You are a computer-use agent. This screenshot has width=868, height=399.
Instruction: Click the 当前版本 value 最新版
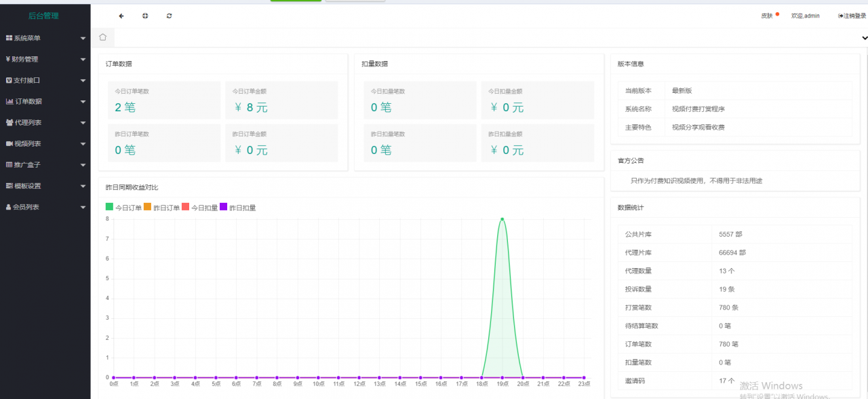click(x=682, y=90)
